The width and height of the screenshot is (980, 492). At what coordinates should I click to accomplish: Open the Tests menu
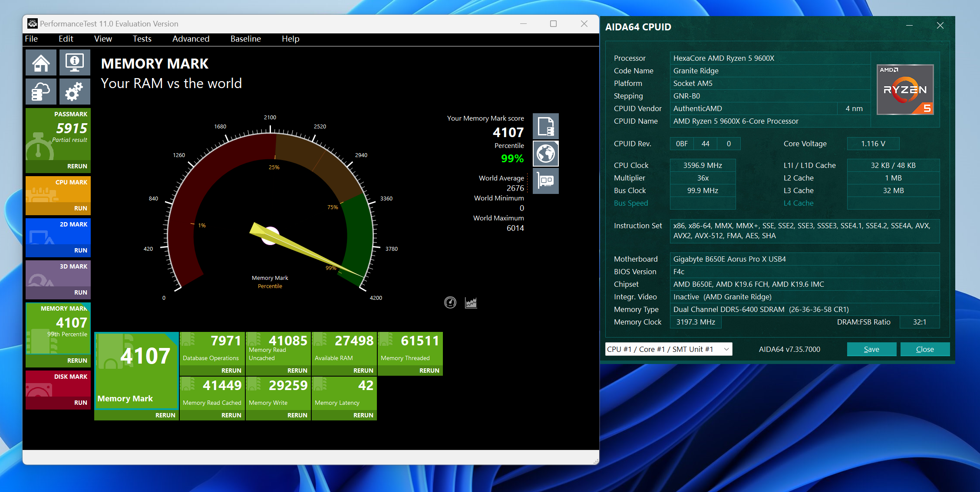point(142,39)
